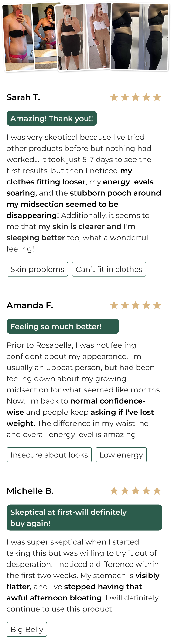Click fifth star of Michelle B. rating
This screenshot has width=171, height=644.
pos(157,491)
